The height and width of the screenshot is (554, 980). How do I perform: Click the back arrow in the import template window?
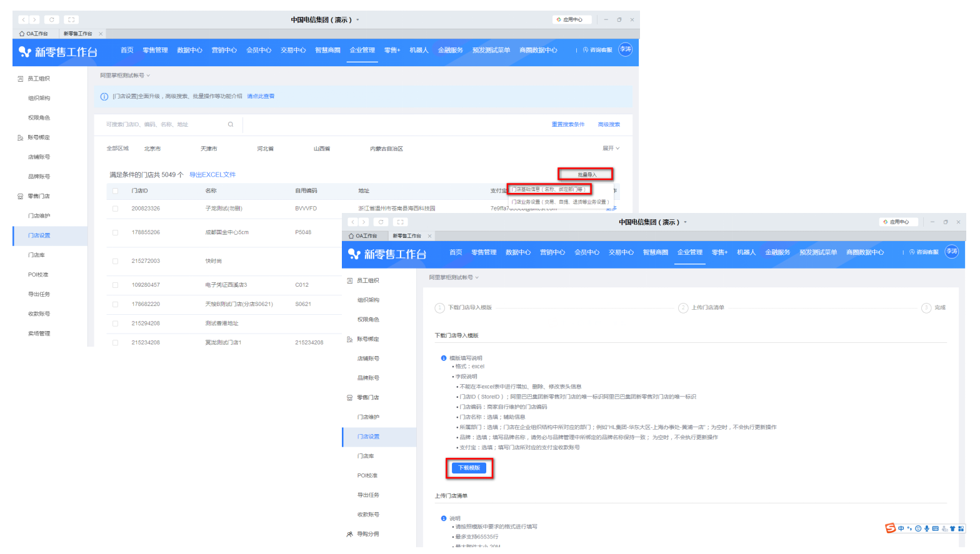click(352, 222)
